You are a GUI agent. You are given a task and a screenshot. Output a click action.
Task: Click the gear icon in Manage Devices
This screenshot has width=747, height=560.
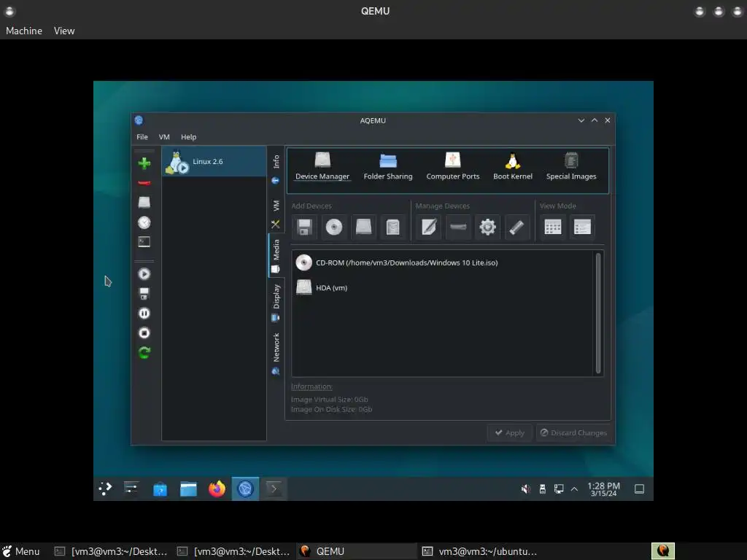(x=487, y=227)
